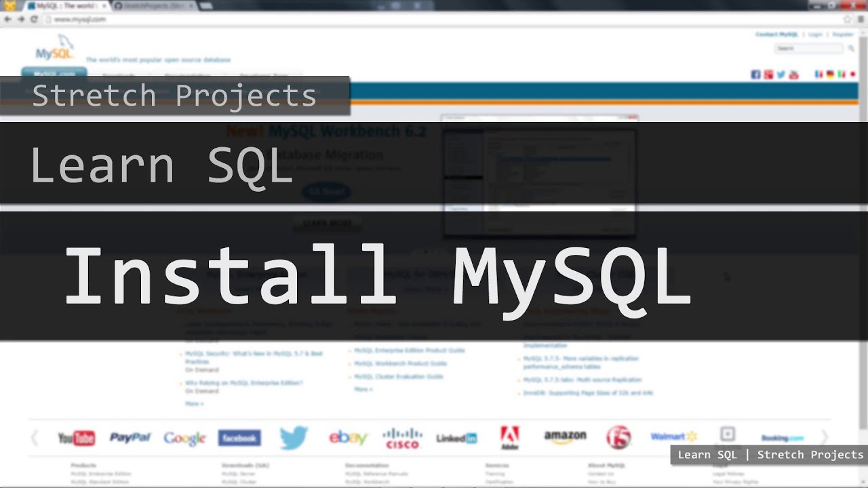Click the LinkedIn customer logo

click(456, 439)
